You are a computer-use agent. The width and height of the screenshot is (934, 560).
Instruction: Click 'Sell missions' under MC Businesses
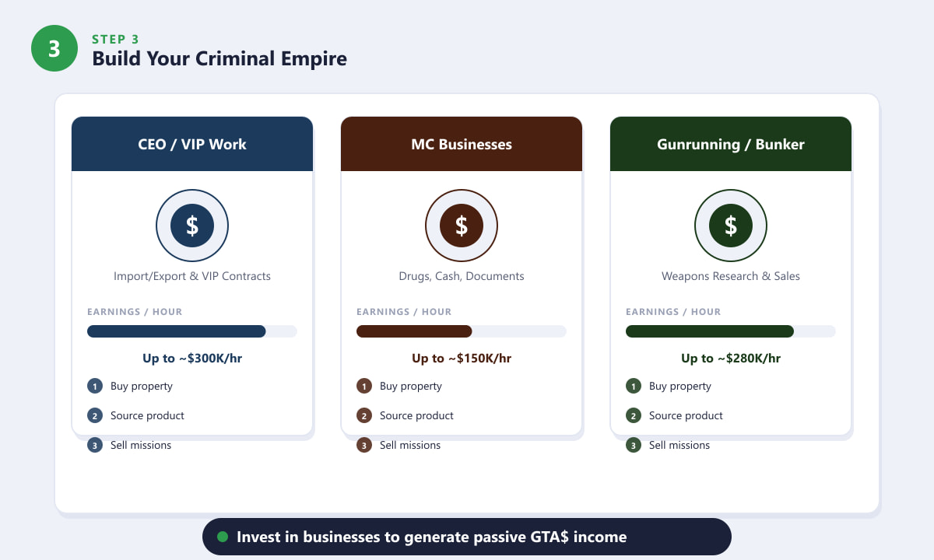(x=410, y=446)
